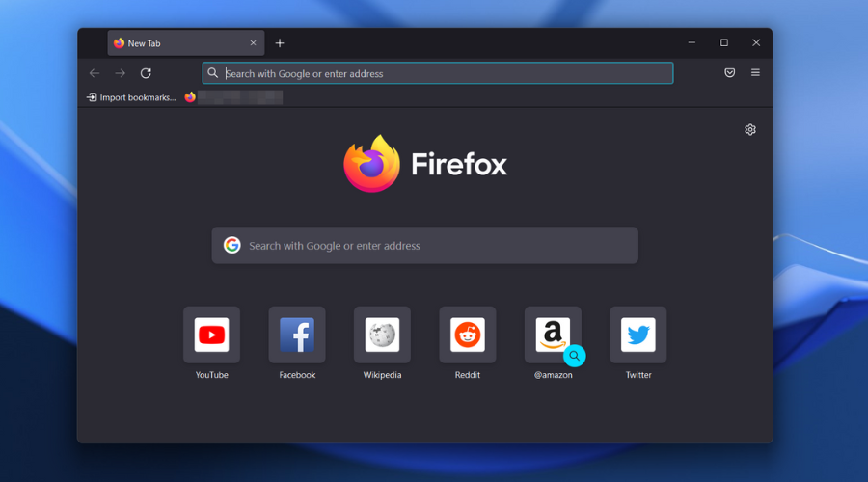Click the forward navigation arrow
Viewport: 868px width, 482px height.
pos(121,73)
